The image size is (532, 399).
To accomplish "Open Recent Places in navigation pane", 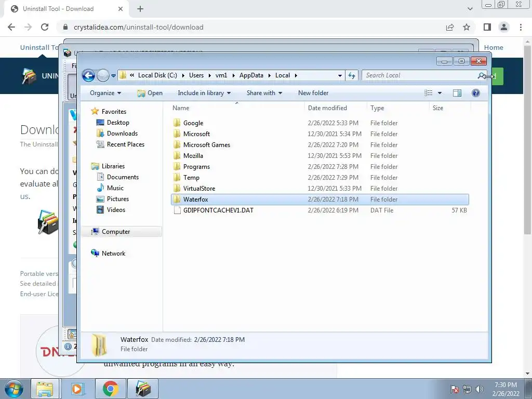I will click(x=126, y=144).
